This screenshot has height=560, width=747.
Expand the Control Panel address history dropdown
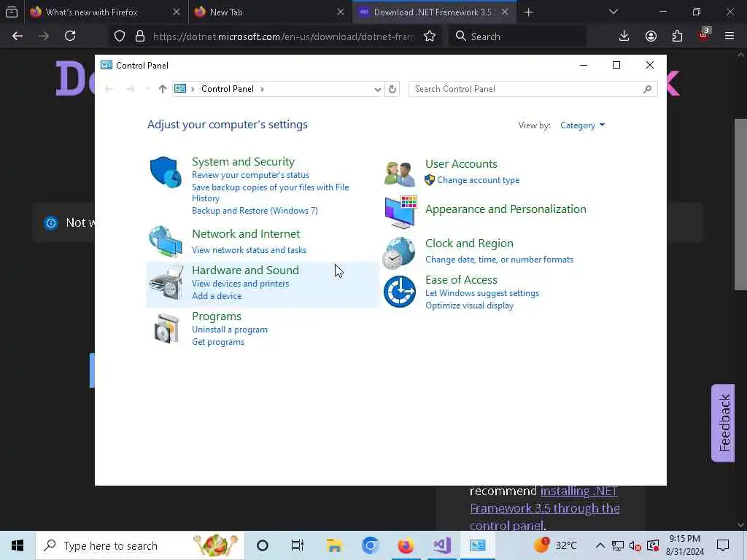[377, 89]
